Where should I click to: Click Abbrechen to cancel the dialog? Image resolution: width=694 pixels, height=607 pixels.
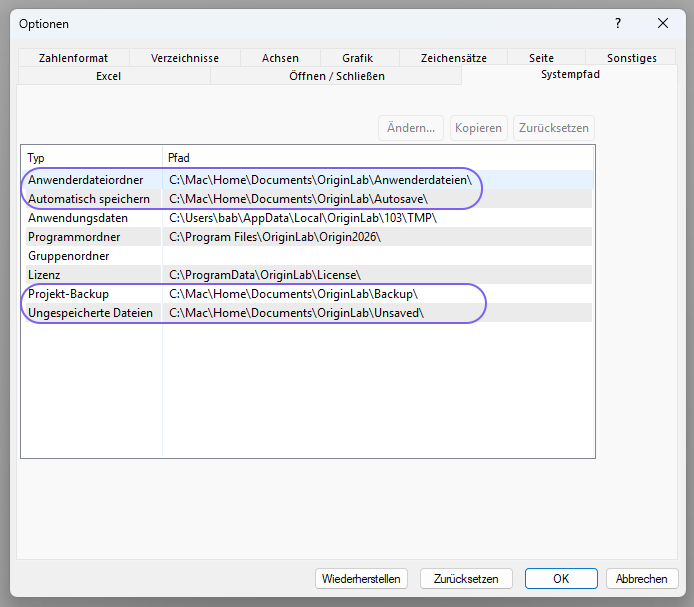641,579
